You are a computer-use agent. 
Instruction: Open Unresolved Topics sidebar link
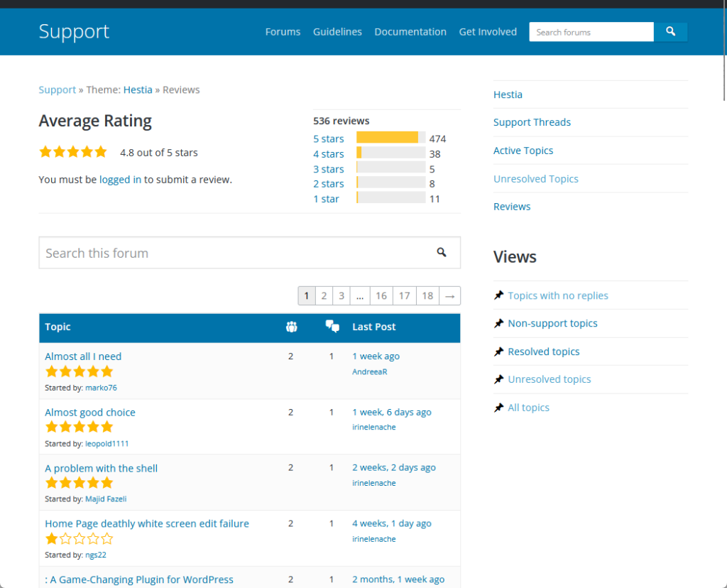coord(535,179)
